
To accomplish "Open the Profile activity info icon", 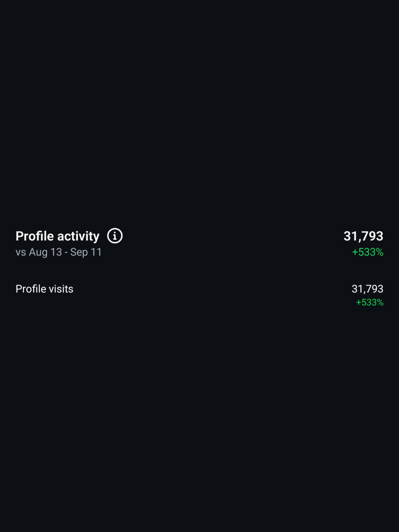I will [115, 236].
